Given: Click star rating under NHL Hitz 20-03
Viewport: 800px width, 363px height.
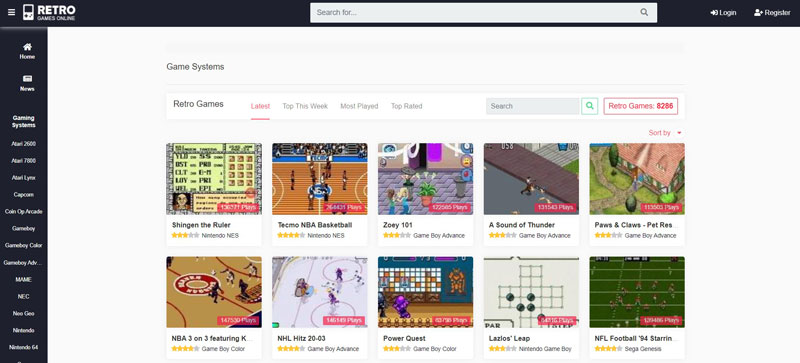Looking at the screenshot, I should [291, 349].
